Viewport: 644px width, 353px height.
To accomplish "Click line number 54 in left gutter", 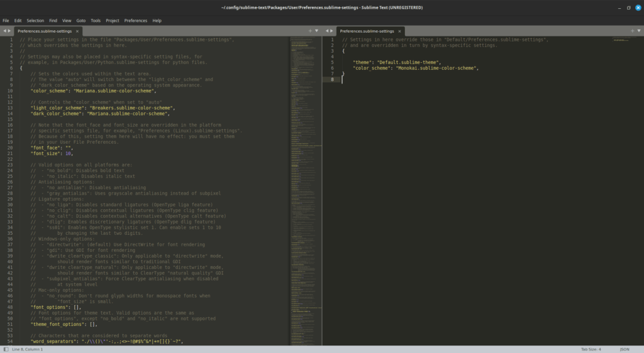I will pos(10,342).
